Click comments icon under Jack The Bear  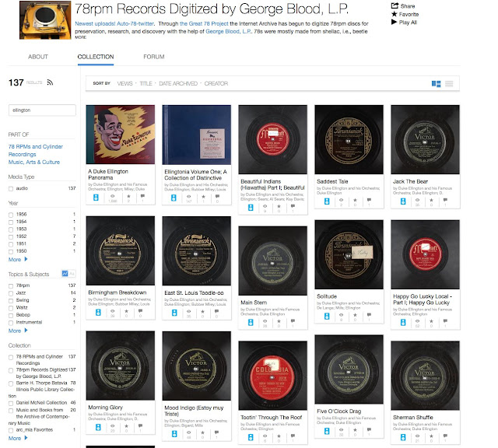[x=445, y=200]
